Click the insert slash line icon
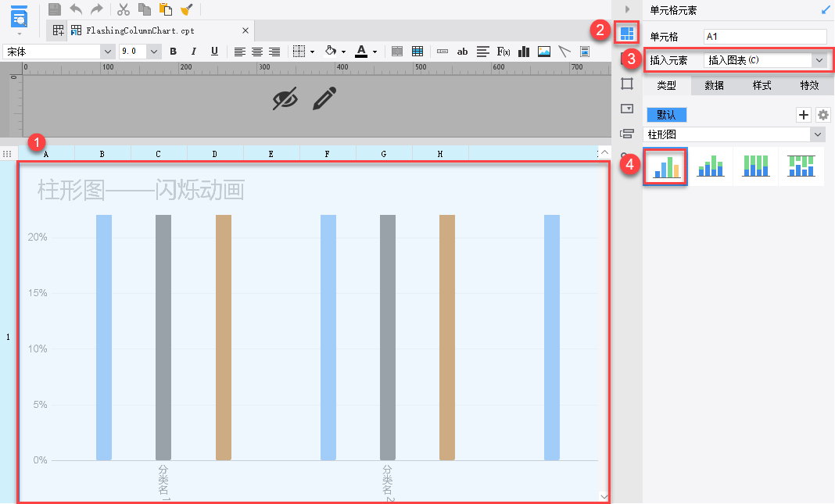Screen dimensions: 835x504 click(564, 51)
